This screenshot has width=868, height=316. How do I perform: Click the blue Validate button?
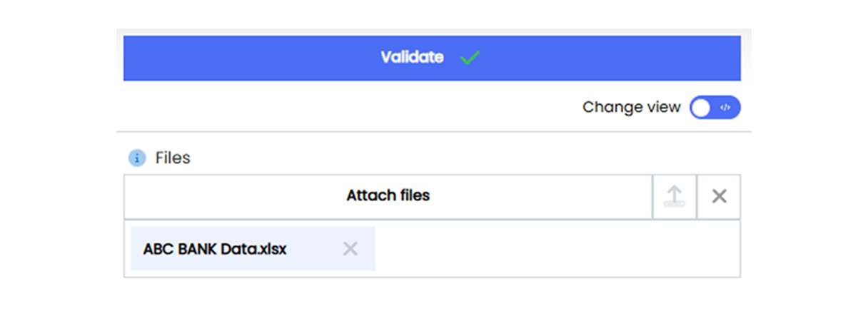(x=431, y=58)
